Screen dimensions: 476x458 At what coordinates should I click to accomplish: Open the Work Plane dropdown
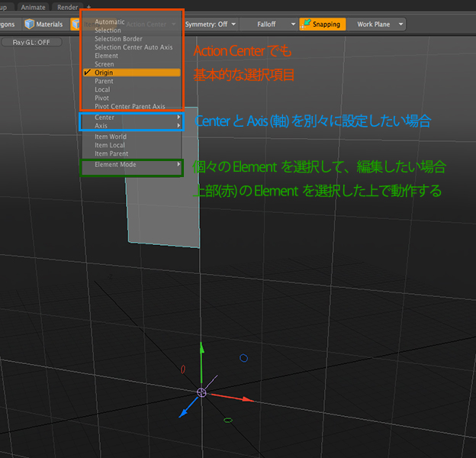377,24
